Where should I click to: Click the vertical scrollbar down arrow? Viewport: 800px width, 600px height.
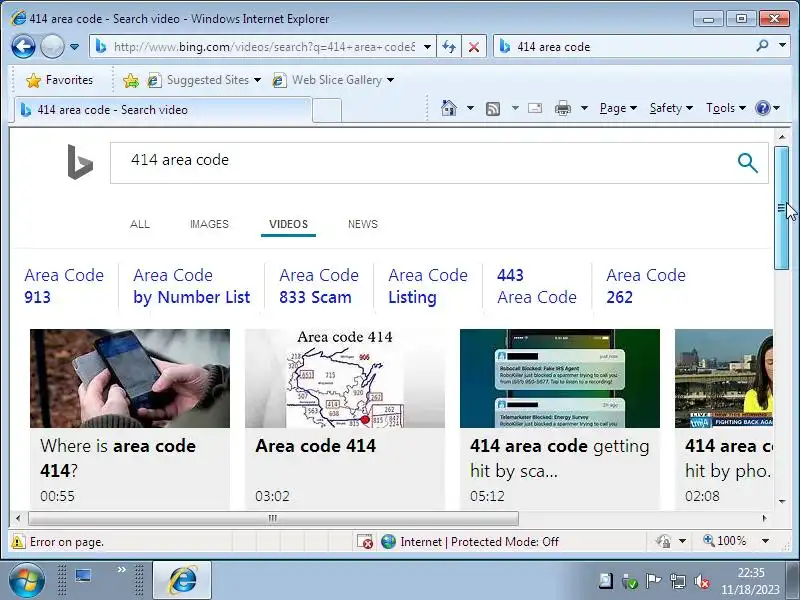click(x=782, y=502)
